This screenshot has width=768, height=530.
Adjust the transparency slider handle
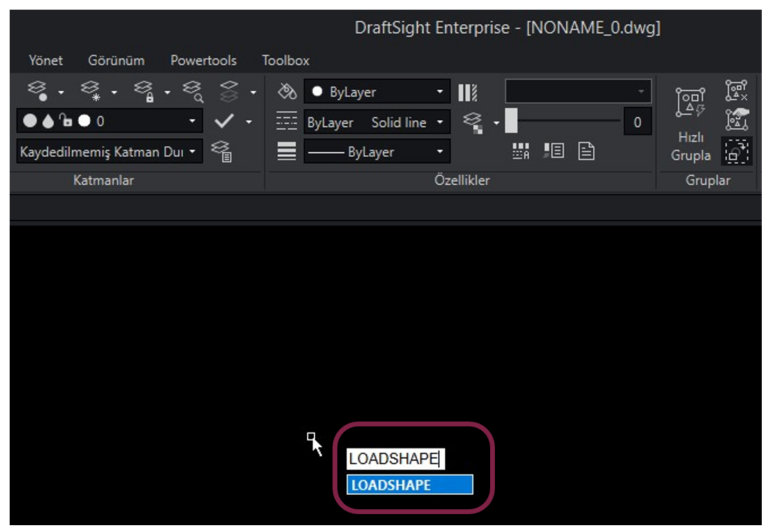[511, 122]
